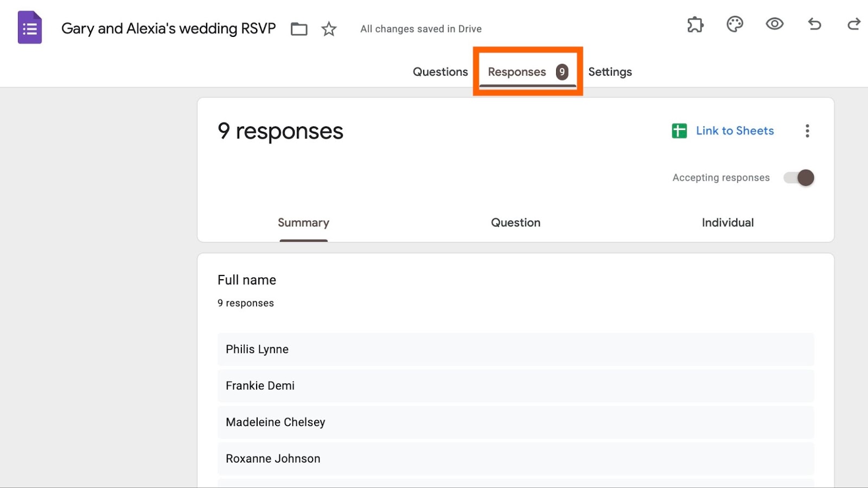Viewport: 868px width, 488px height.
Task: Show the Summary view
Action: (303, 223)
